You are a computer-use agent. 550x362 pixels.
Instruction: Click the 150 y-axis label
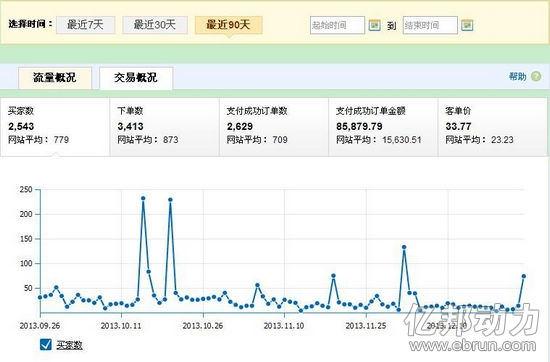pos(26,239)
